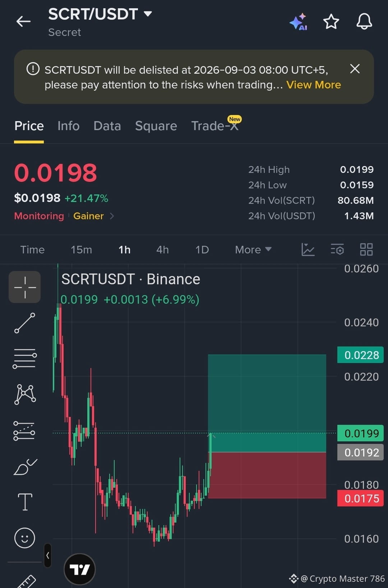
Task: Click the 24h High value 0.0199
Action: pyautogui.click(x=357, y=169)
